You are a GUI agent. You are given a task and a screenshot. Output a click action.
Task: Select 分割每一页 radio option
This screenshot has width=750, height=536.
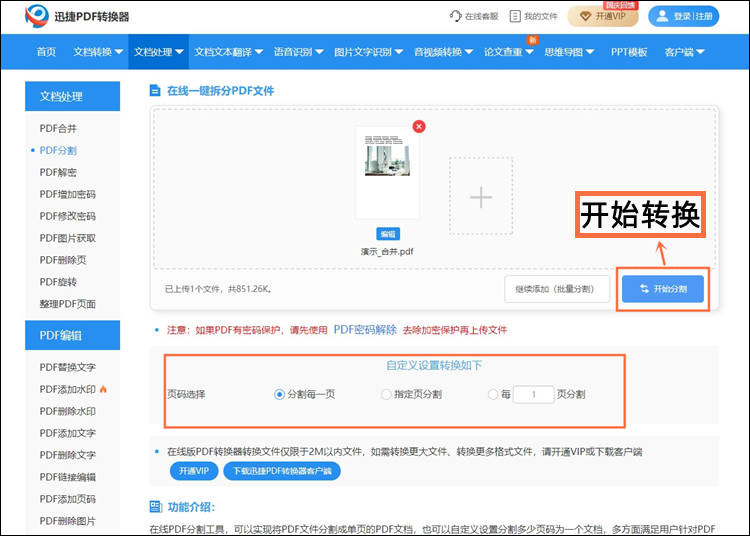click(x=280, y=395)
